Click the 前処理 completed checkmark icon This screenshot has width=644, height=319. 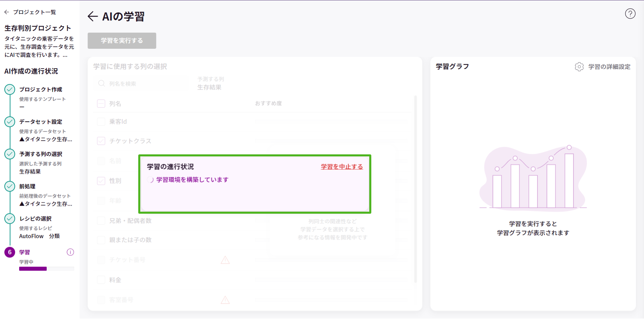tap(10, 186)
